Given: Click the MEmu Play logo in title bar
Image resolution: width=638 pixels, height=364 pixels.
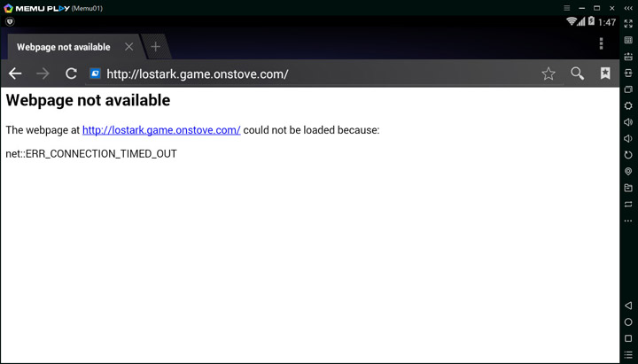Looking at the screenshot, I should click(x=8, y=8).
